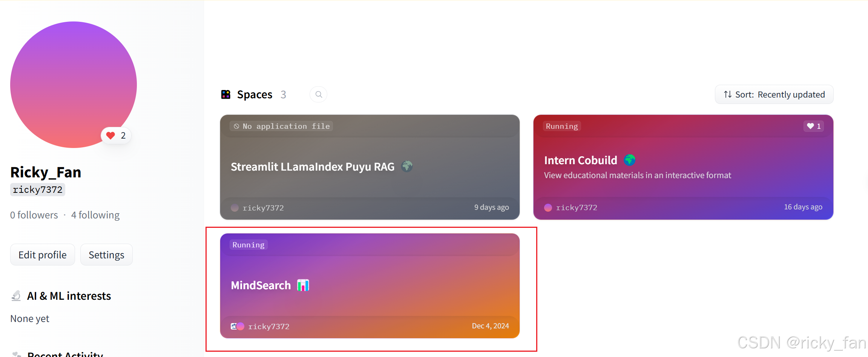
Task: Click the paired avatars on MindSearch card
Action: (x=238, y=326)
